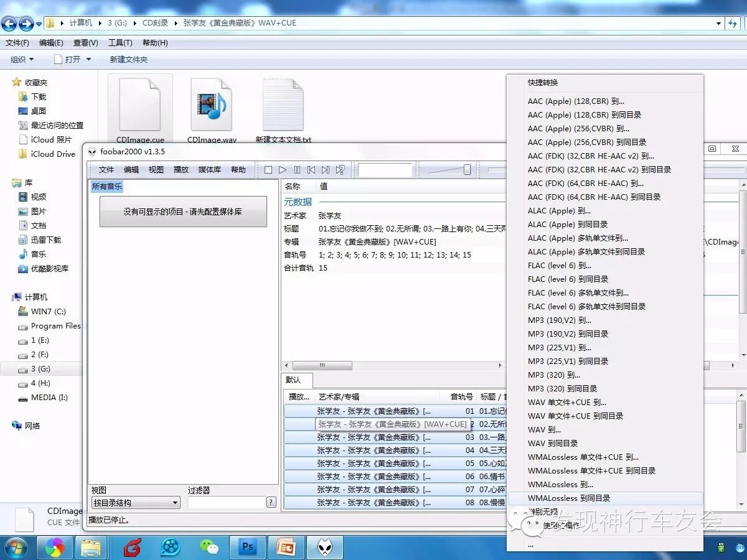Select 所有音乐 in the library tree
747x560 pixels.
click(x=107, y=186)
